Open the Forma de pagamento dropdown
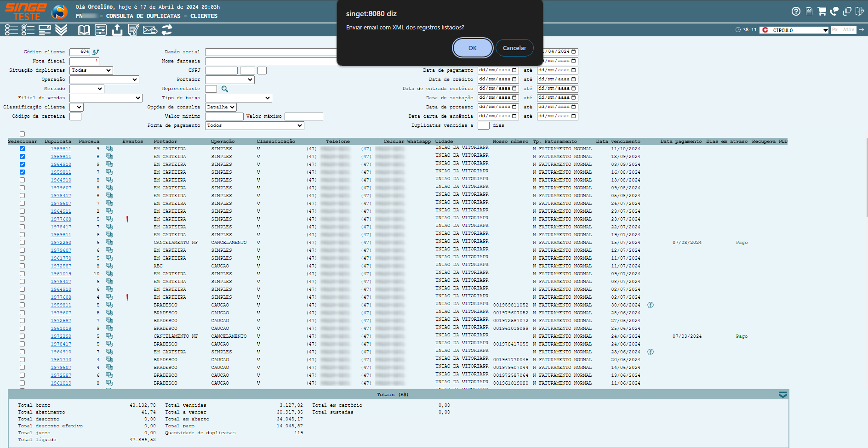 click(x=254, y=125)
